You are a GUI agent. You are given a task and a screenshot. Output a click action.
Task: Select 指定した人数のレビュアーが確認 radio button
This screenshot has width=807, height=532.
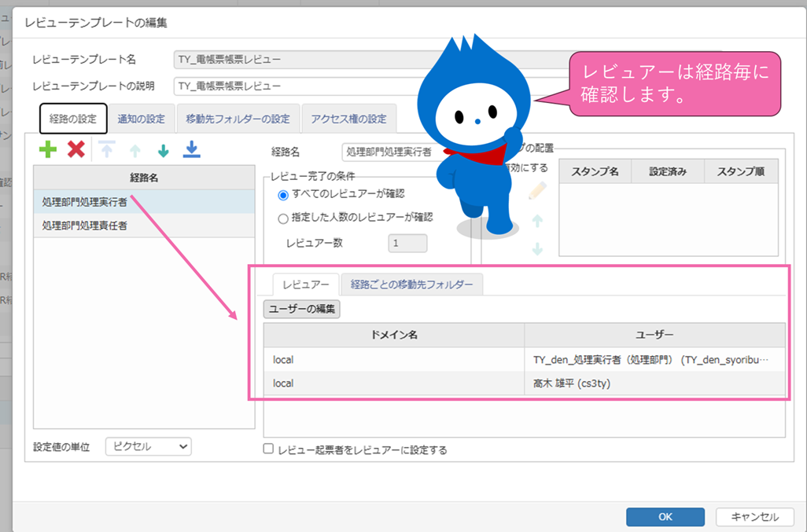(x=283, y=218)
